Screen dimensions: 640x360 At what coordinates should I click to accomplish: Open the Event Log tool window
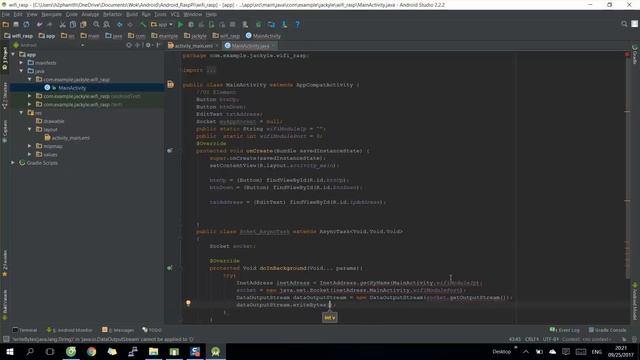[564, 330]
